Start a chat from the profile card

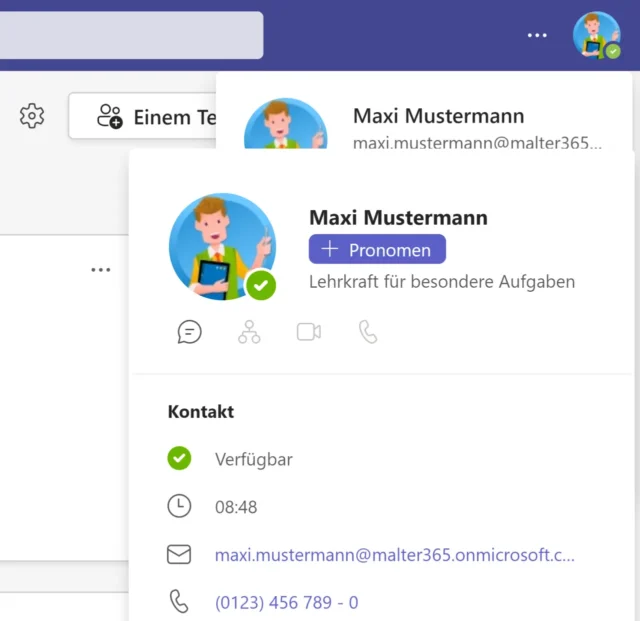[189, 332]
